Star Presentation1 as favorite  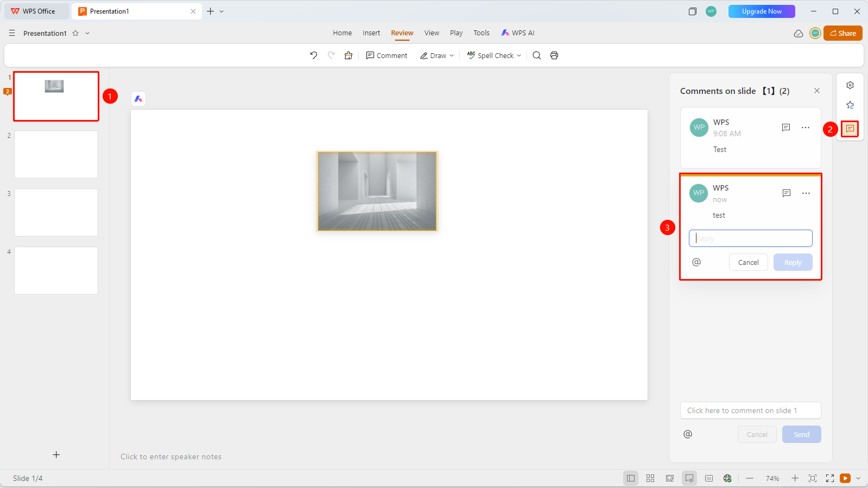tap(75, 33)
